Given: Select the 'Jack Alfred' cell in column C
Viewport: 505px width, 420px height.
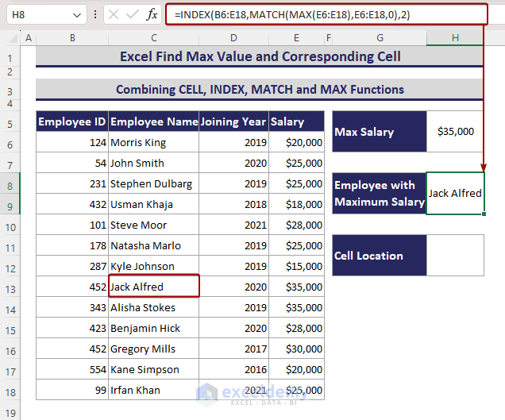Looking at the screenshot, I should [154, 286].
